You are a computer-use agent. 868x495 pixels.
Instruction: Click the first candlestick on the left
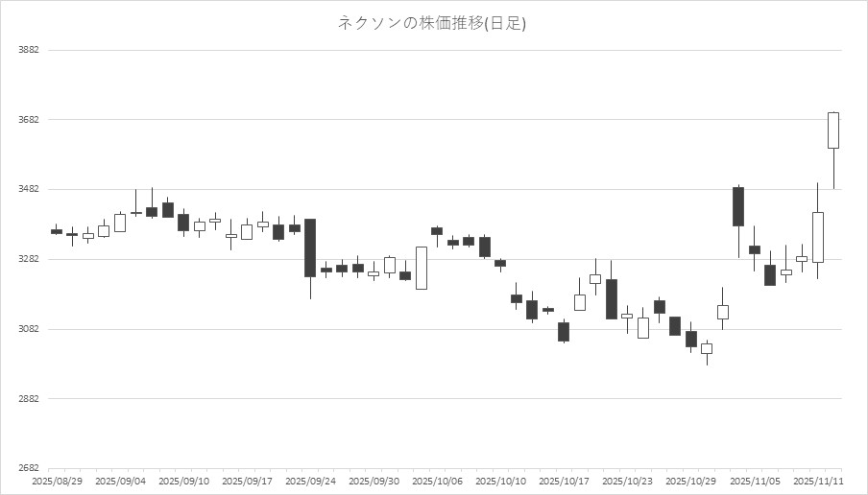pyautogui.click(x=57, y=231)
